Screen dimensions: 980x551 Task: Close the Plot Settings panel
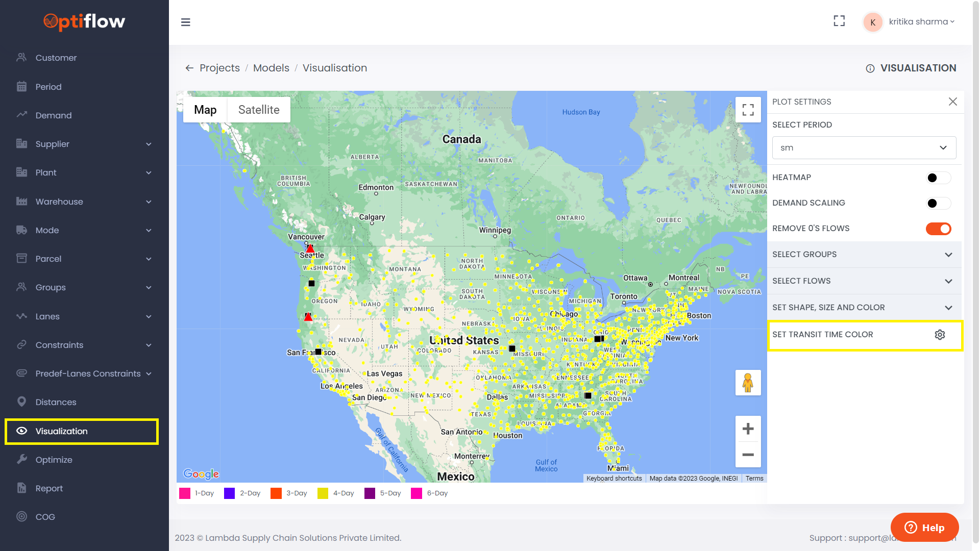952,102
